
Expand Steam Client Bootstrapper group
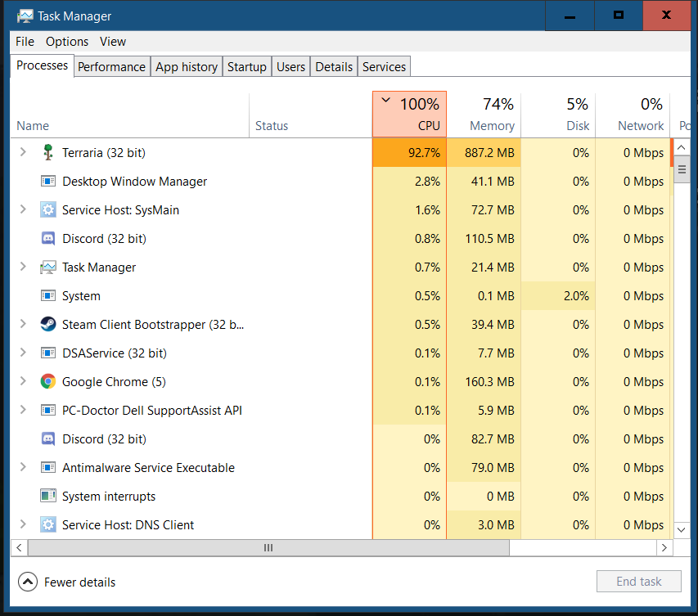[23, 324]
